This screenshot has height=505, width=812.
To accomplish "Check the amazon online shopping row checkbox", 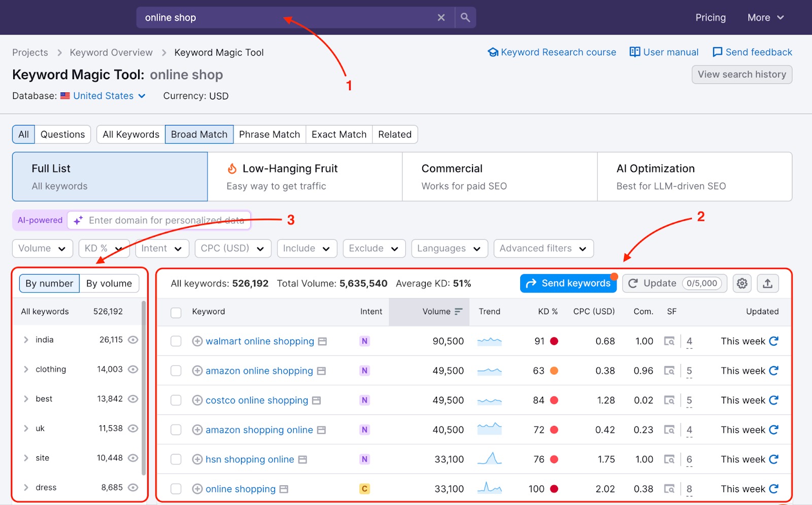I will (x=176, y=371).
